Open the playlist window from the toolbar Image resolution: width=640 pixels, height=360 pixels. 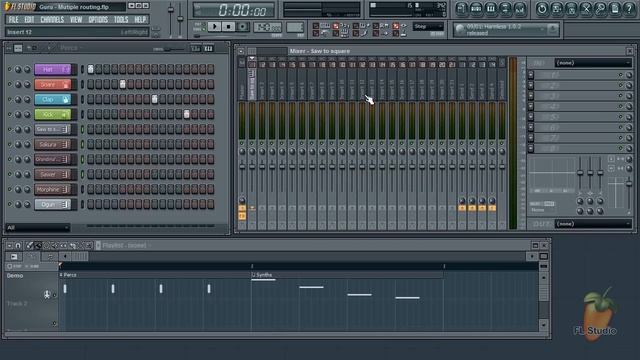coord(461,9)
